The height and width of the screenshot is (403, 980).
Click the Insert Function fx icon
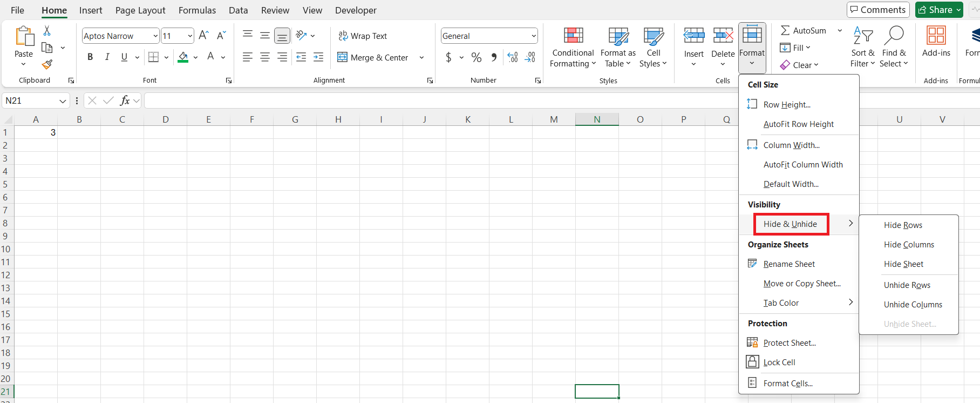125,100
